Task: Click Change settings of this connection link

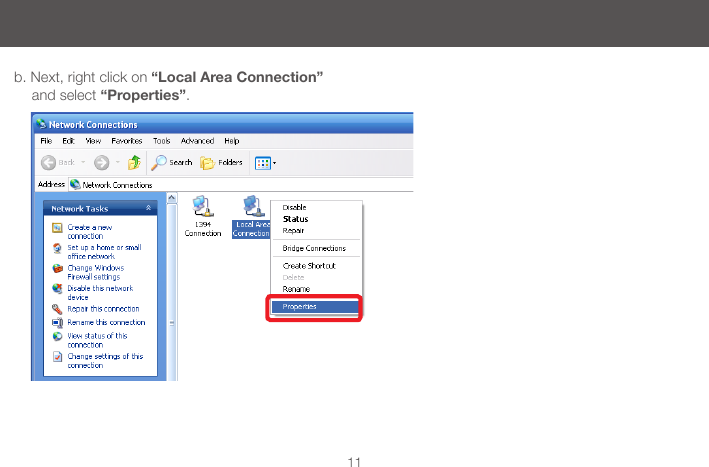Action: pyautogui.click(x=105, y=360)
